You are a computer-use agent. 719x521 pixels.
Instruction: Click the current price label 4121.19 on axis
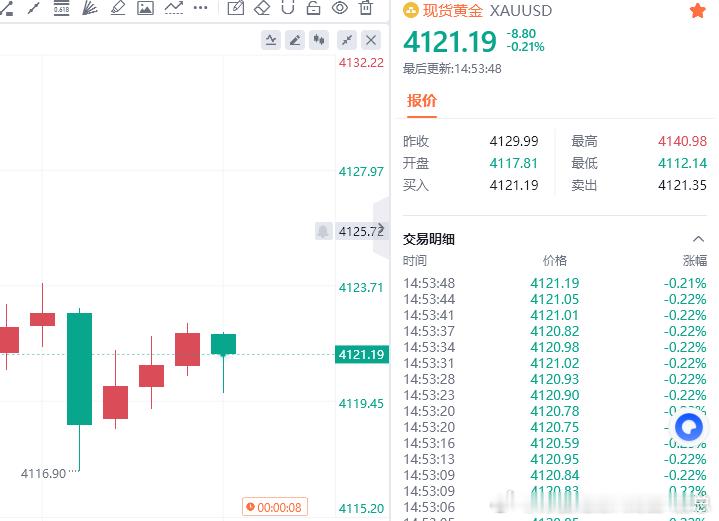tap(361, 355)
